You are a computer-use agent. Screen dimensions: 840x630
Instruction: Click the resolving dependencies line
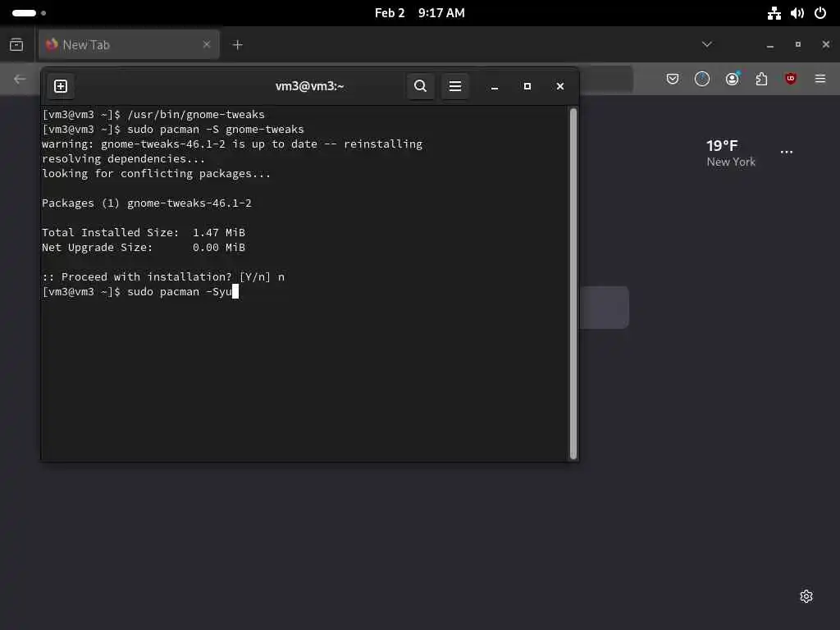[x=124, y=159]
